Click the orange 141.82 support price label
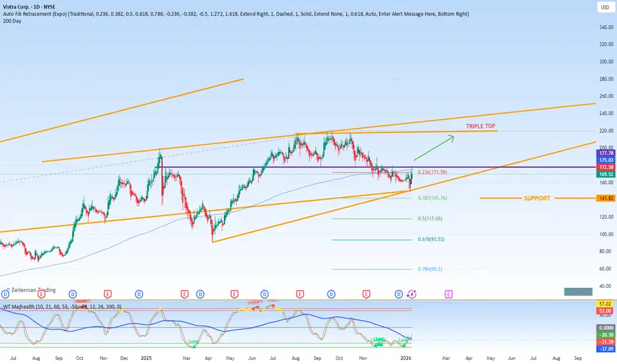The height and width of the screenshot is (364, 617). pyautogui.click(x=606, y=199)
